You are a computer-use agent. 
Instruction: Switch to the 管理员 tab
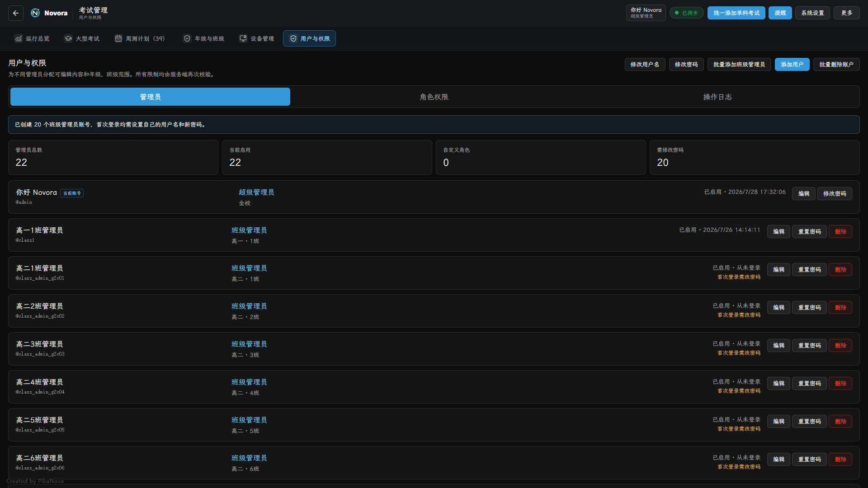150,97
